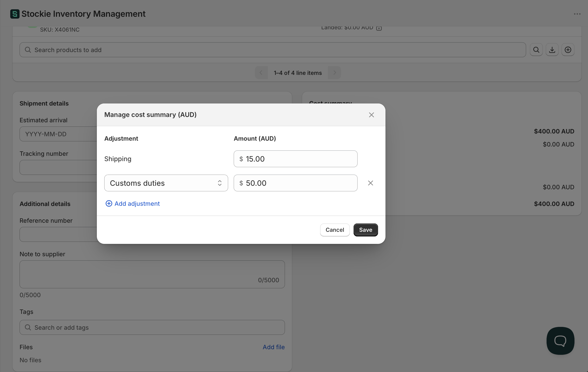
Task: Click the 'Shipment details' heading
Action: (x=44, y=103)
